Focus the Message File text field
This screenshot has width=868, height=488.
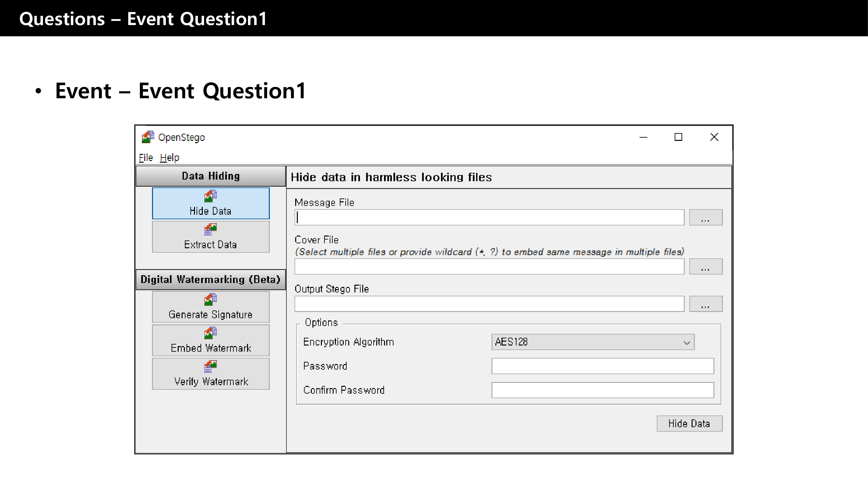tap(489, 218)
